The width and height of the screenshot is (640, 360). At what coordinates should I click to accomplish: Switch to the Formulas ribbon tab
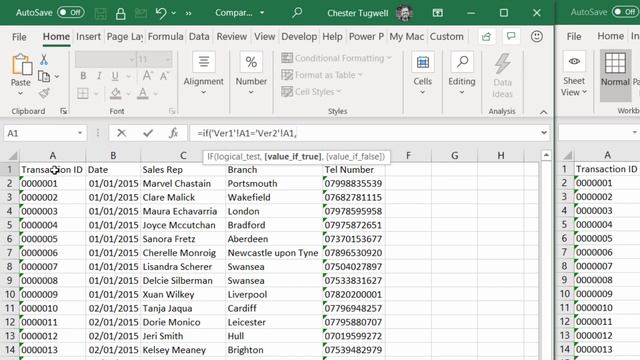tap(165, 36)
